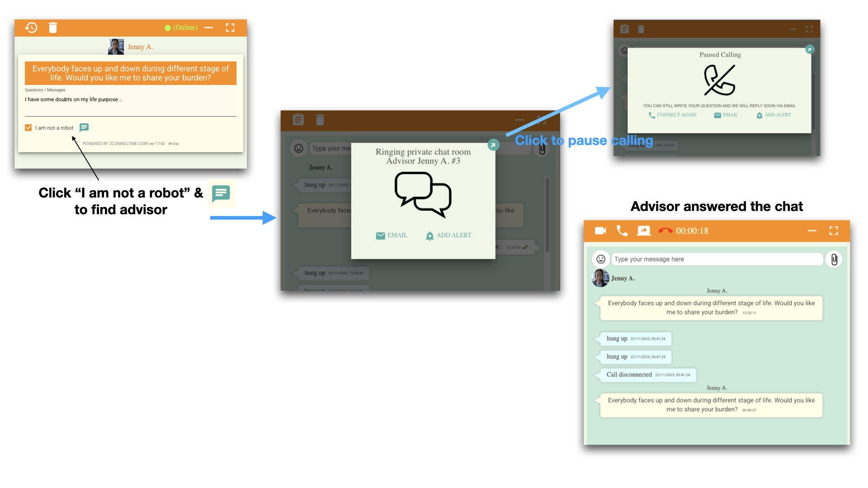Viewport: 868px width, 488px height.
Task: Open emoji picker in answered chat window
Action: click(601, 259)
